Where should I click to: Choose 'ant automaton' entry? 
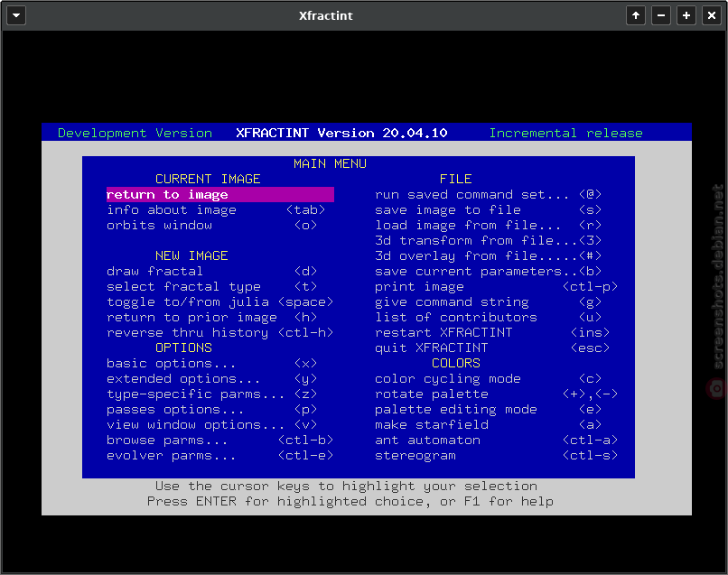click(x=496, y=440)
